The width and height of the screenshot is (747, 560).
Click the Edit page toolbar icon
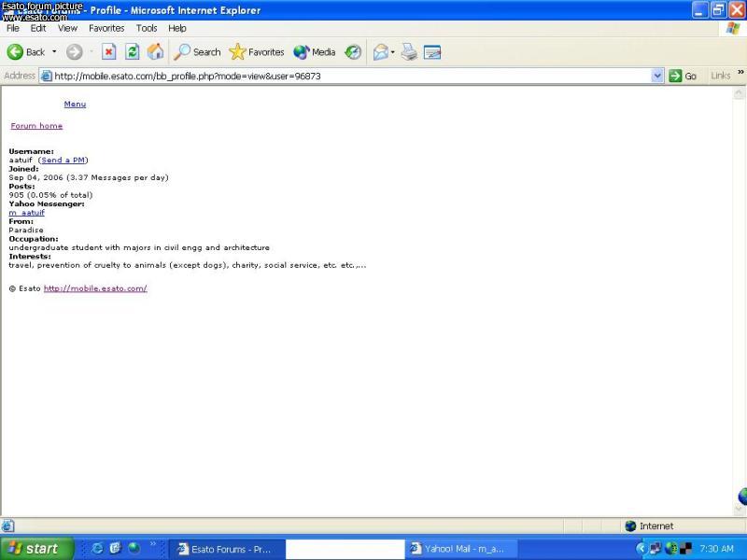click(432, 52)
